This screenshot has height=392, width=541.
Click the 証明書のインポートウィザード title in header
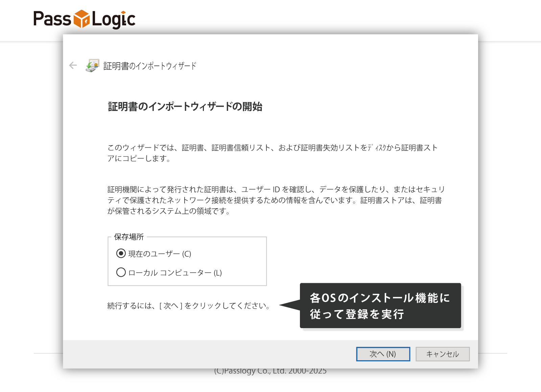click(x=150, y=66)
